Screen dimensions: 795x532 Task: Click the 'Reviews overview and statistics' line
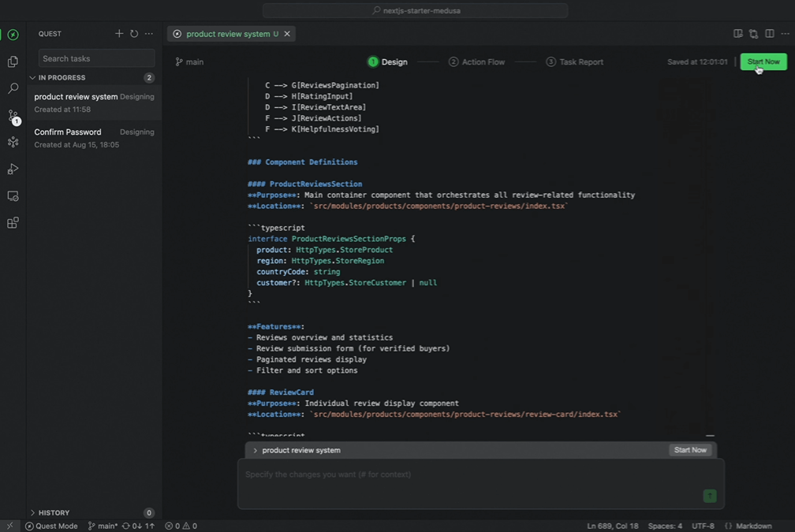pyautogui.click(x=320, y=337)
